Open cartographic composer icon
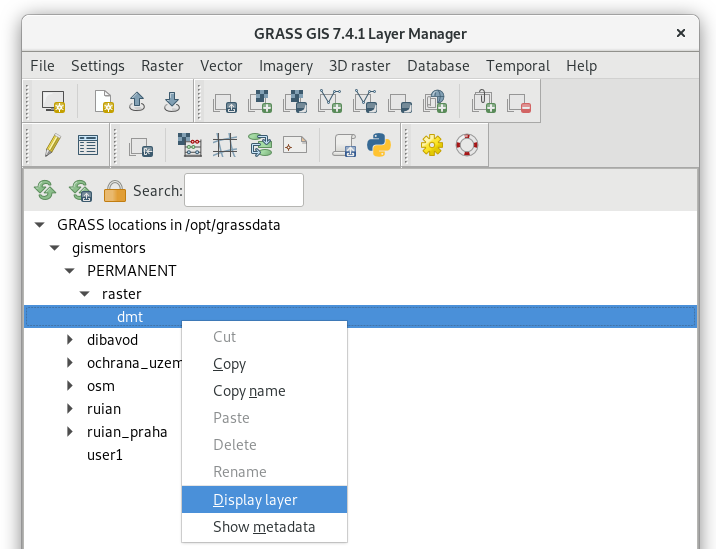Viewport: 716px width, 549px height. (295, 145)
